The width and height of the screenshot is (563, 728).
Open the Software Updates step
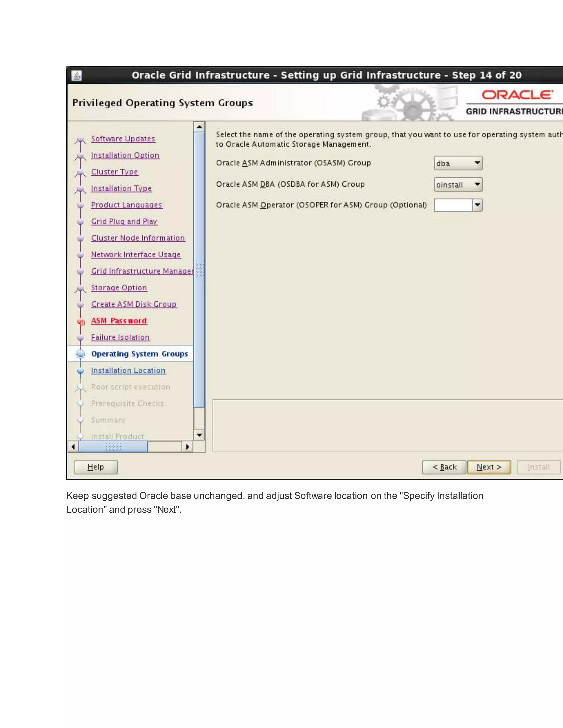pyautogui.click(x=123, y=139)
